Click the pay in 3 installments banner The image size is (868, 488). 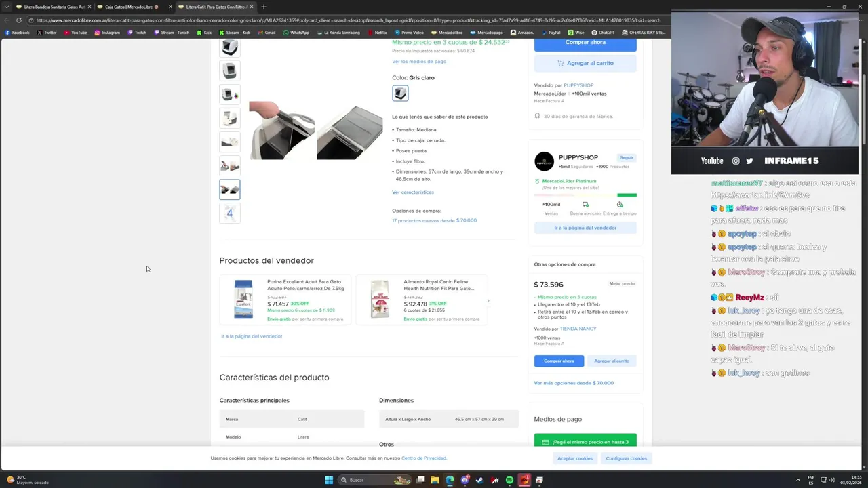[585, 441]
